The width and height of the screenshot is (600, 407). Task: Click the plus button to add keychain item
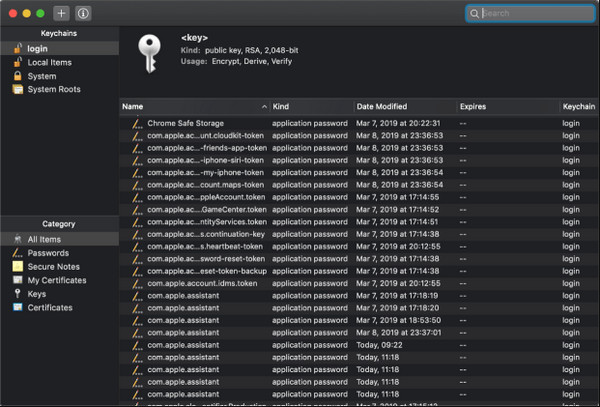pyautogui.click(x=62, y=14)
